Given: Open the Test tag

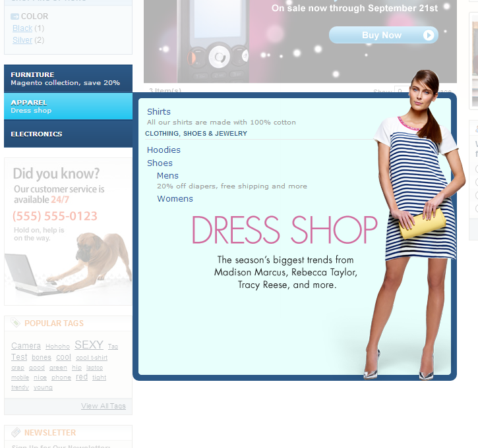Looking at the screenshot, I should [19, 357].
